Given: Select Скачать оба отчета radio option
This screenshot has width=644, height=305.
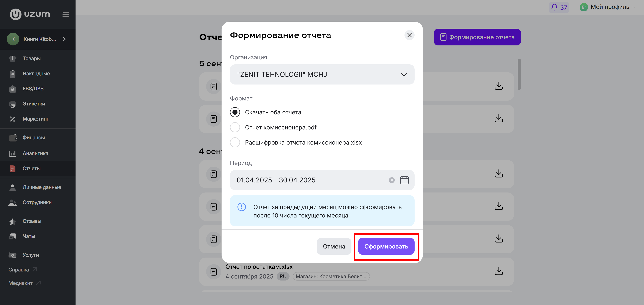Looking at the screenshot, I should click(235, 112).
